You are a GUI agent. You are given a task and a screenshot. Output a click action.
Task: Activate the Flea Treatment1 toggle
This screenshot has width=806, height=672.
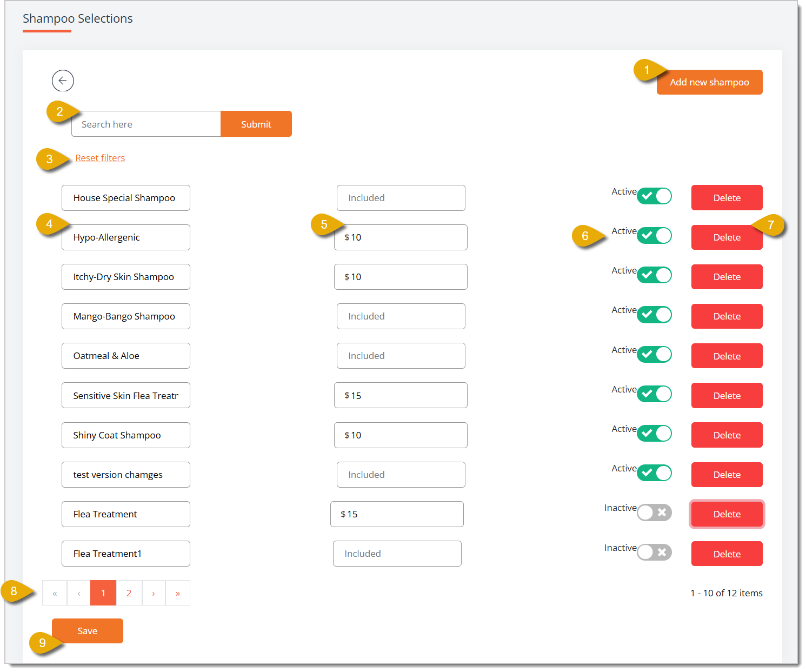654,552
